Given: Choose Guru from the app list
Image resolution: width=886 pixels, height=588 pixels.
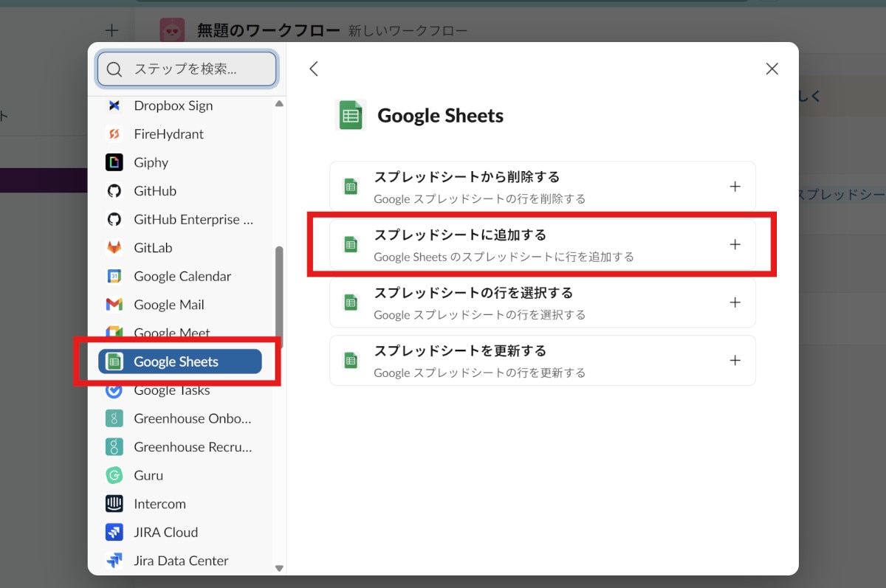Looking at the screenshot, I should pos(148,475).
